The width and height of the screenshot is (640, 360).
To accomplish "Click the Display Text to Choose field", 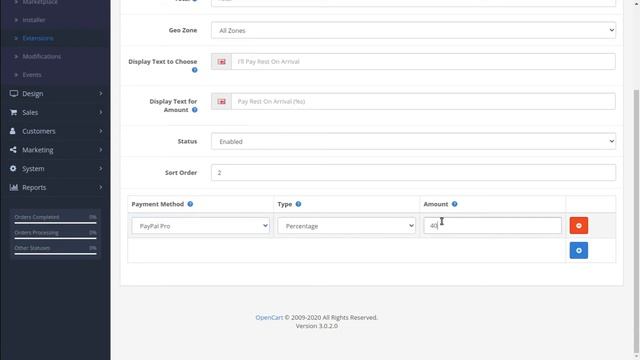I will [423, 62].
